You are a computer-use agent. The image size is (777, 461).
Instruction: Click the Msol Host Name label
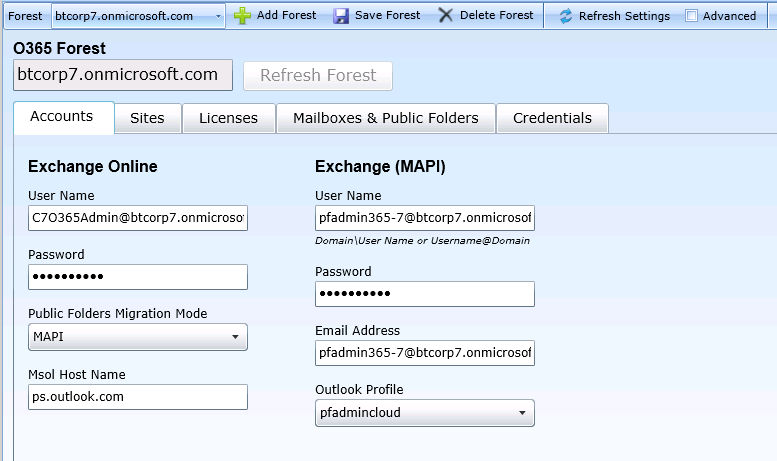click(77, 375)
